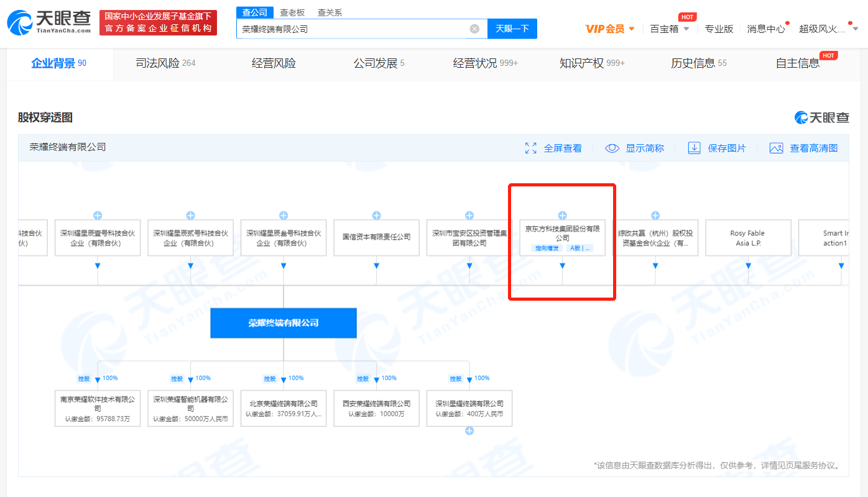The height and width of the screenshot is (497, 868).
Task: Toggle 显示简称 eye icon
Action: point(612,148)
